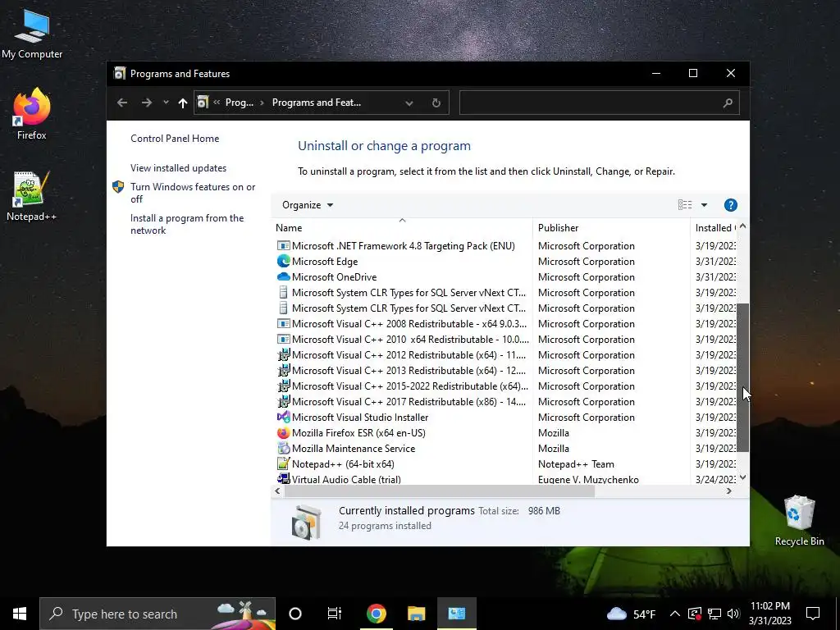840x630 pixels.
Task: Click the scroll right arrow of list
Action: coord(728,491)
